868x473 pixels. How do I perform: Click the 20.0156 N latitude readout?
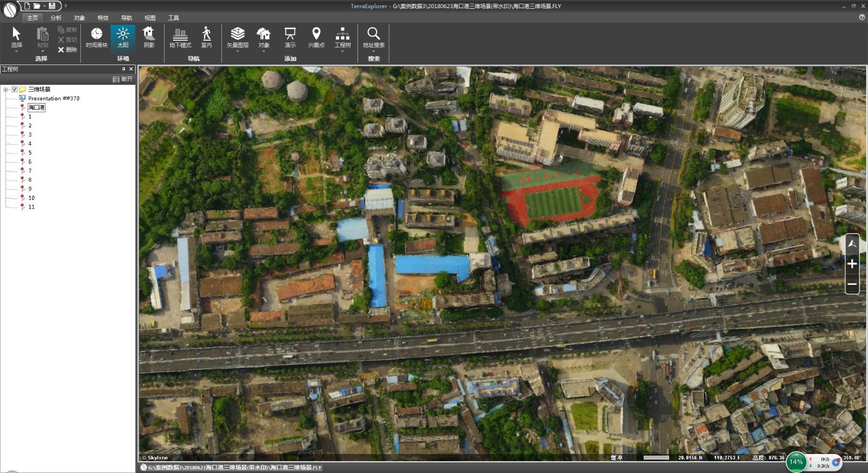690,458
